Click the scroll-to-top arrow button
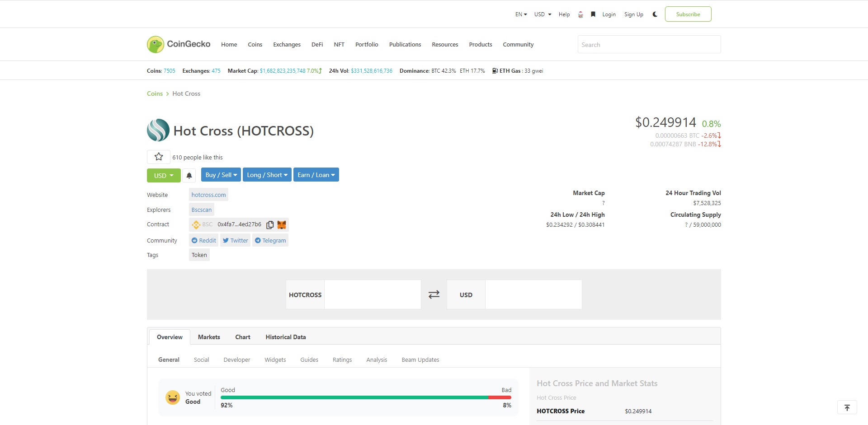Screen dimensions: 868x425 coord(847,407)
